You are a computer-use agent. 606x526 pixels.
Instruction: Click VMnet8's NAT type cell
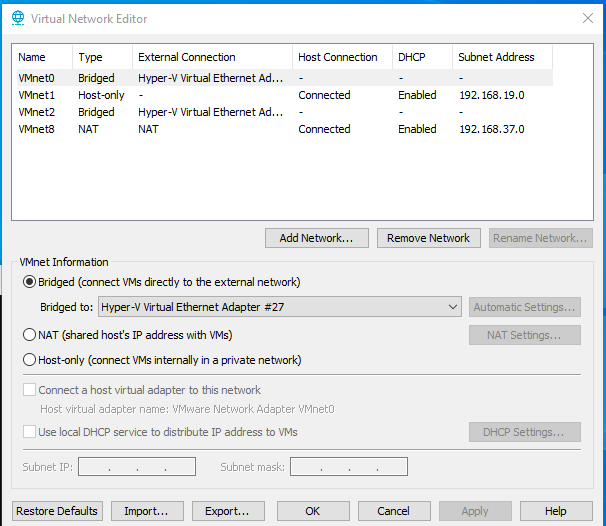[x=88, y=129]
